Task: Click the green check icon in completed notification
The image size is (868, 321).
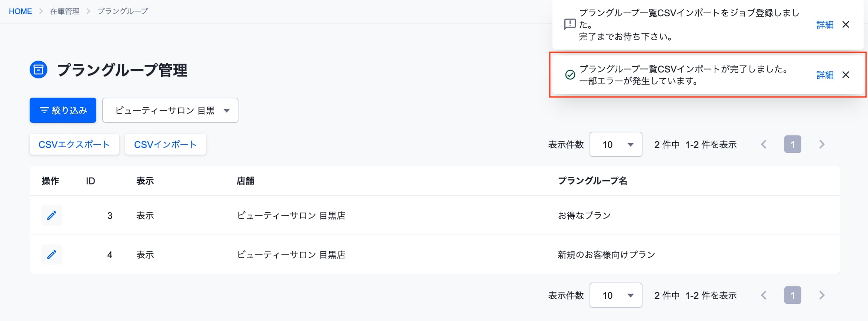Action: coord(570,75)
